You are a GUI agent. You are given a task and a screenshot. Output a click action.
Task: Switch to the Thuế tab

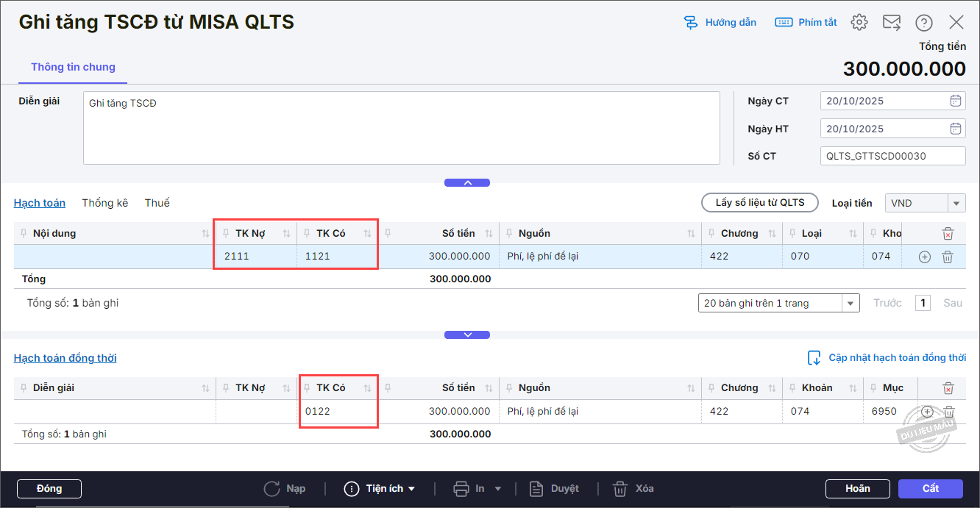coord(157,203)
